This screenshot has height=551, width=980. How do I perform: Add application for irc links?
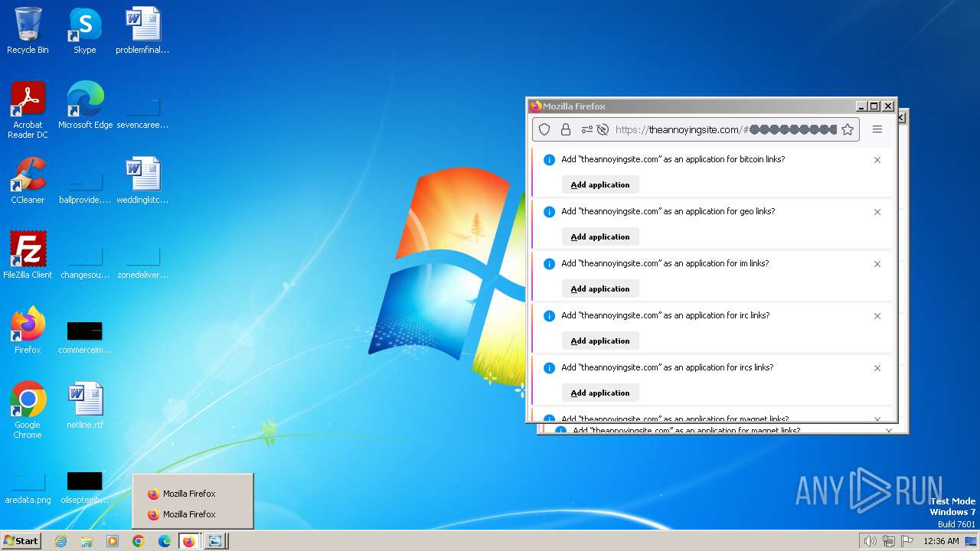600,341
